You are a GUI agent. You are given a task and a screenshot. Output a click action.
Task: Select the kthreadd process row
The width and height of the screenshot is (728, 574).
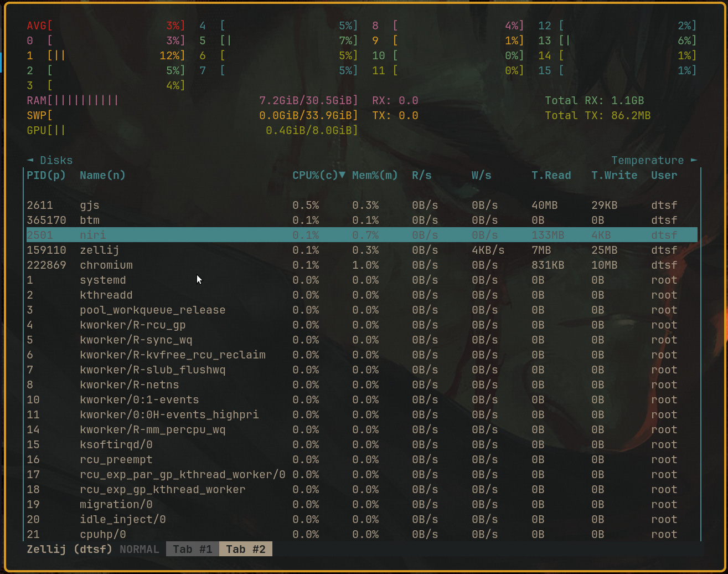362,295
